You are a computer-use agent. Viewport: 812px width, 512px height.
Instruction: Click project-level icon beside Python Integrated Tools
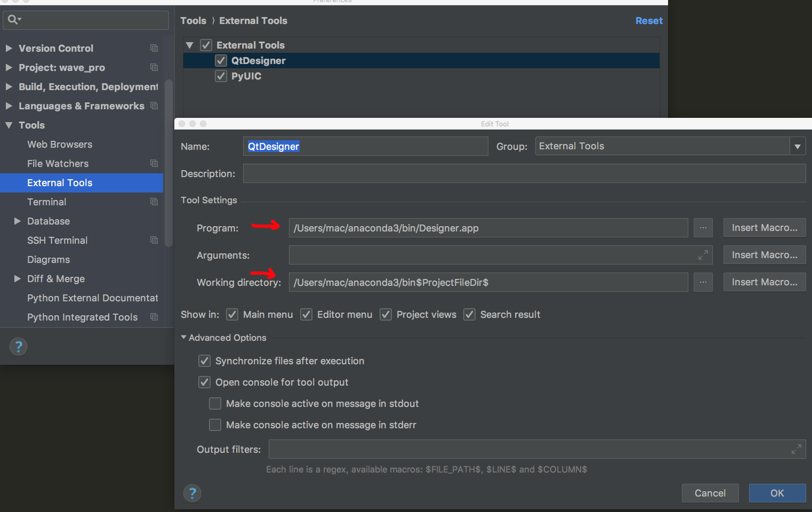pyautogui.click(x=154, y=317)
